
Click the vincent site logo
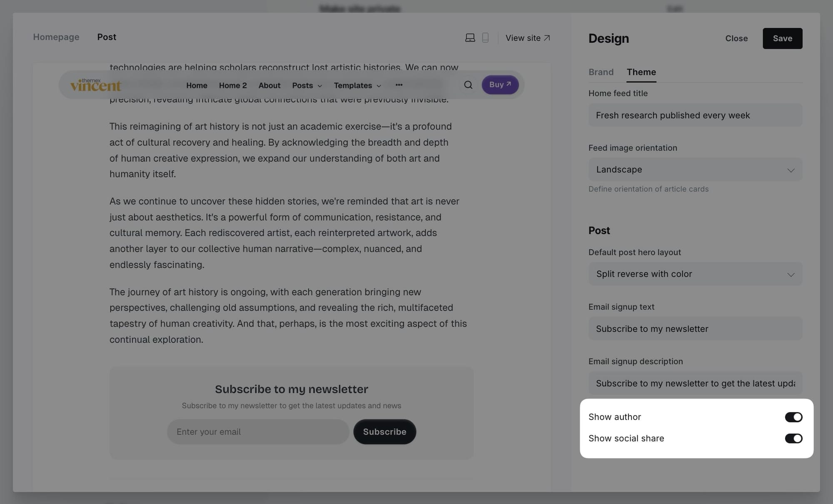(95, 85)
